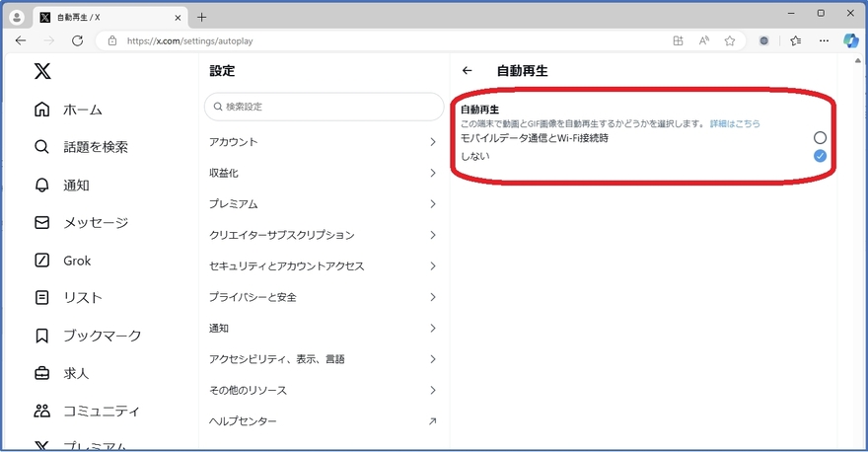Image resolution: width=868 pixels, height=452 pixels.
Task: Expand アクセシビリティ、表示、言語 chevron
Action: pyautogui.click(x=433, y=359)
